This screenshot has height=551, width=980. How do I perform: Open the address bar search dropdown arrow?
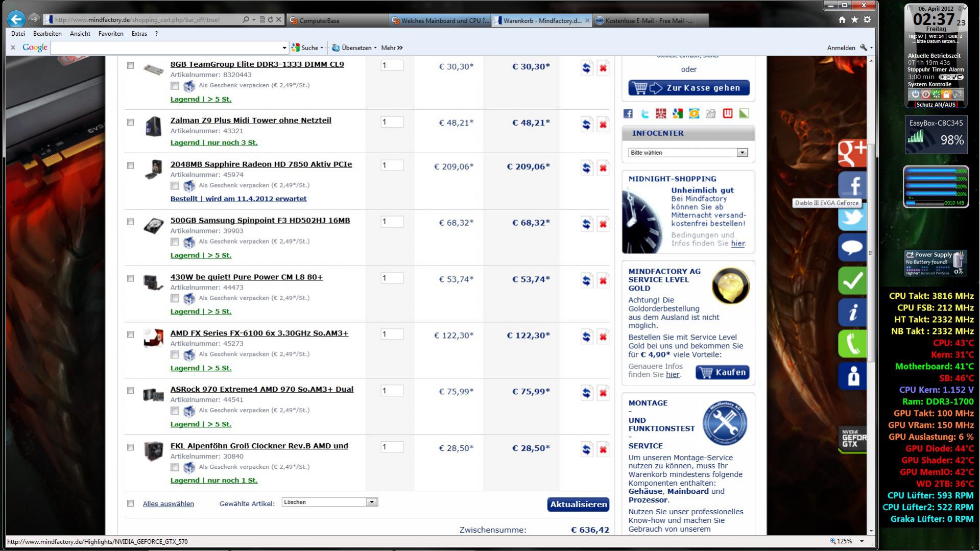pyautogui.click(x=254, y=20)
